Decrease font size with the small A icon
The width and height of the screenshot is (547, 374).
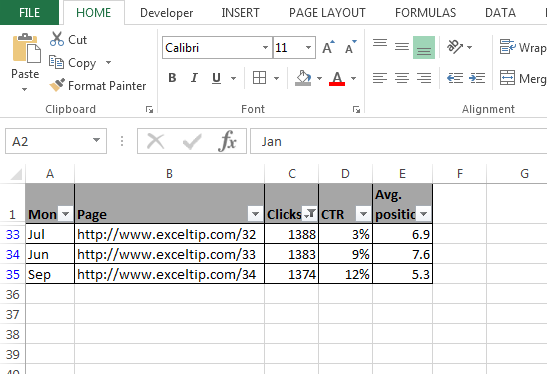(x=350, y=47)
